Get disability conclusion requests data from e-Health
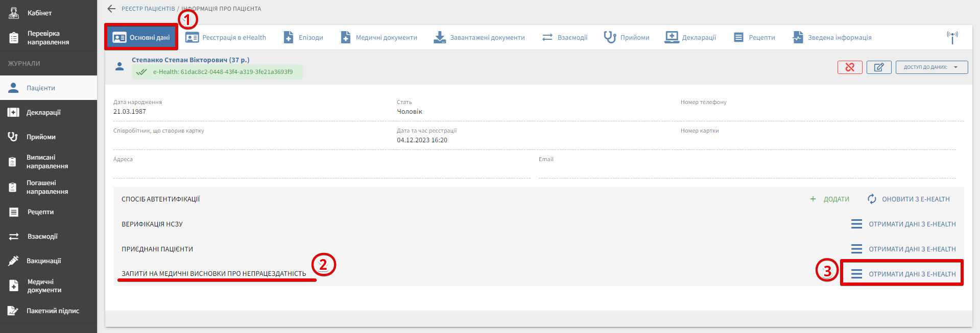 point(903,274)
